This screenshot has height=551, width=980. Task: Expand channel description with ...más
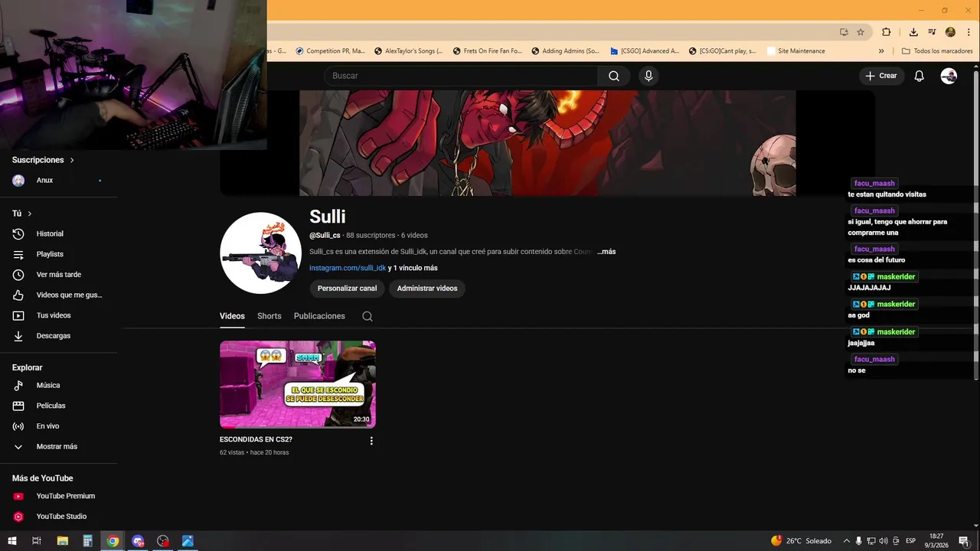[606, 252]
